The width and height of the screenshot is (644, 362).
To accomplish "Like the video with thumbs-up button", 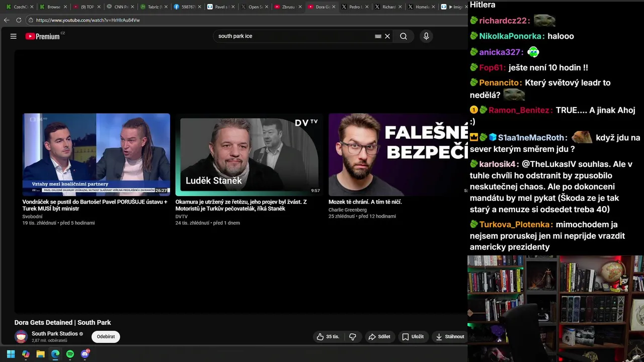I will click(328, 337).
